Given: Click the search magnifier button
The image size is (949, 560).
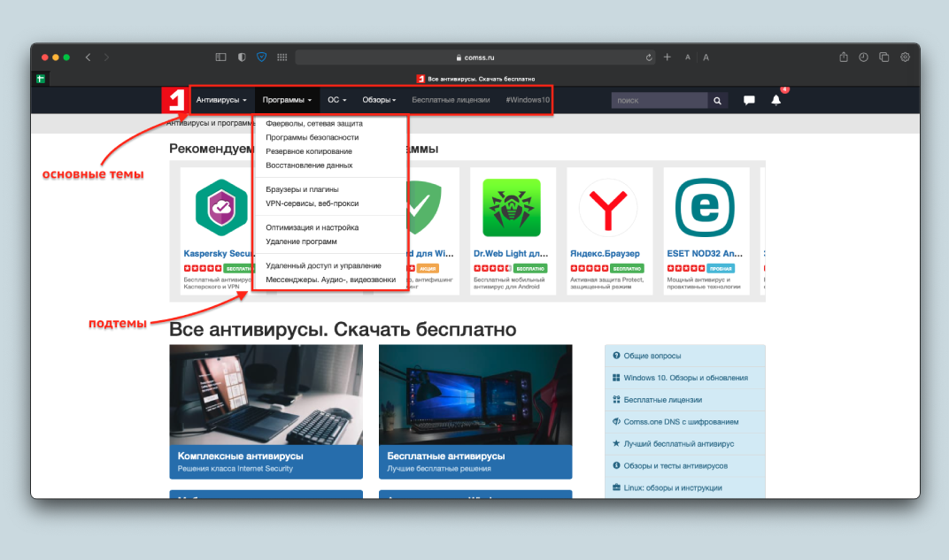Looking at the screenshot, I should 717,100.
